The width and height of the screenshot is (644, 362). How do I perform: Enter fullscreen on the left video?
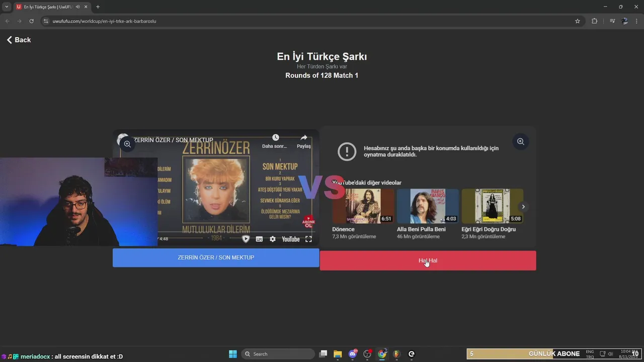308,239
